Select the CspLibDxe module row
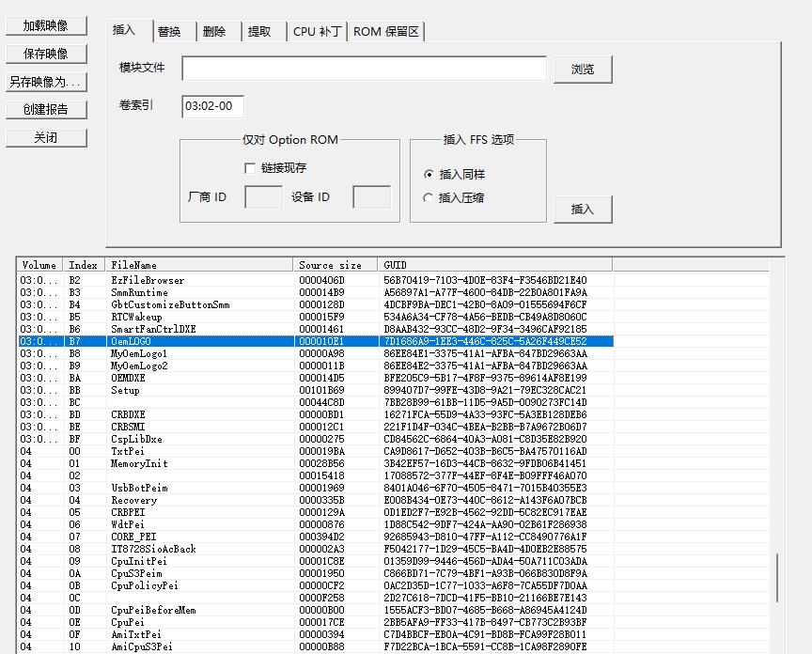The image size is (812, 654). pos(316,439)
